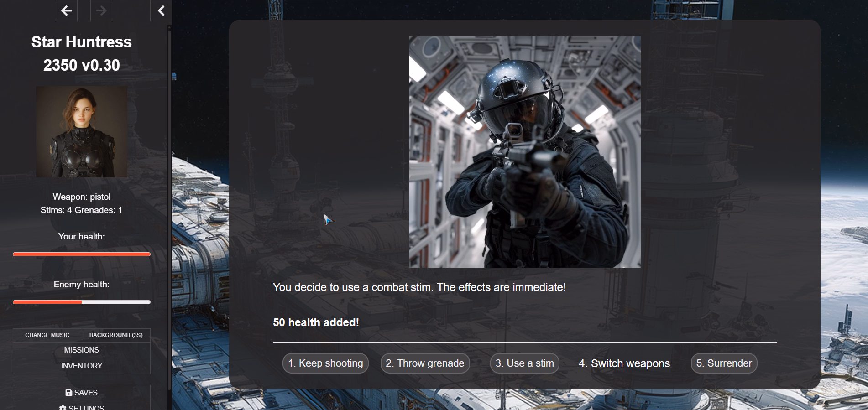Toggle the Background (3s) option
Screen dimensions: 868x410
116,335
